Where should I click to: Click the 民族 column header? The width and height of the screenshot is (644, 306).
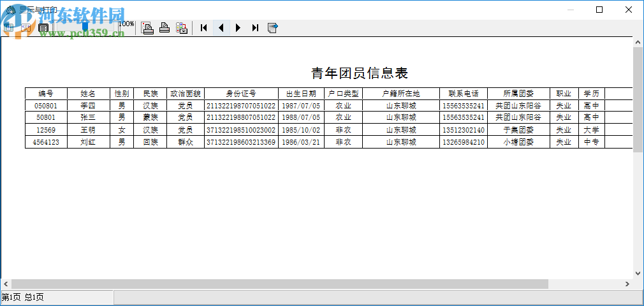pyautogui.click(x=150, y=93)
